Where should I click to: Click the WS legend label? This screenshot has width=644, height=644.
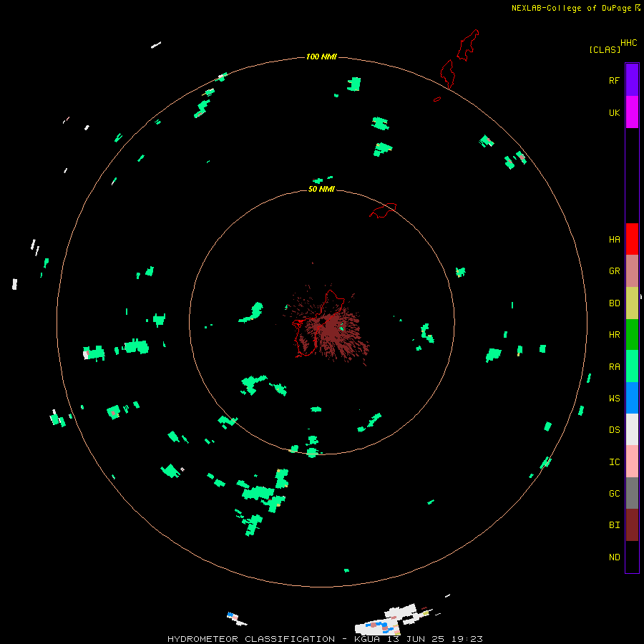point(614,398)
